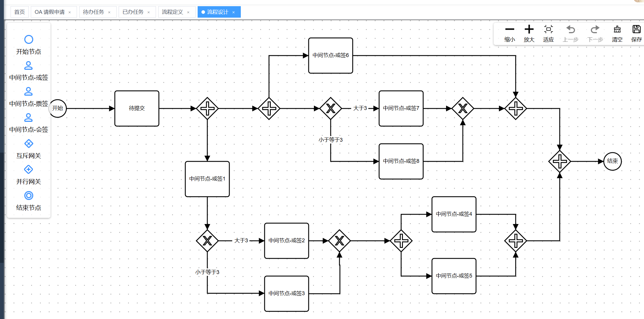Close the OA 请假申请 tab
This screenshot has width=644, height=319.
click(70, 12)
